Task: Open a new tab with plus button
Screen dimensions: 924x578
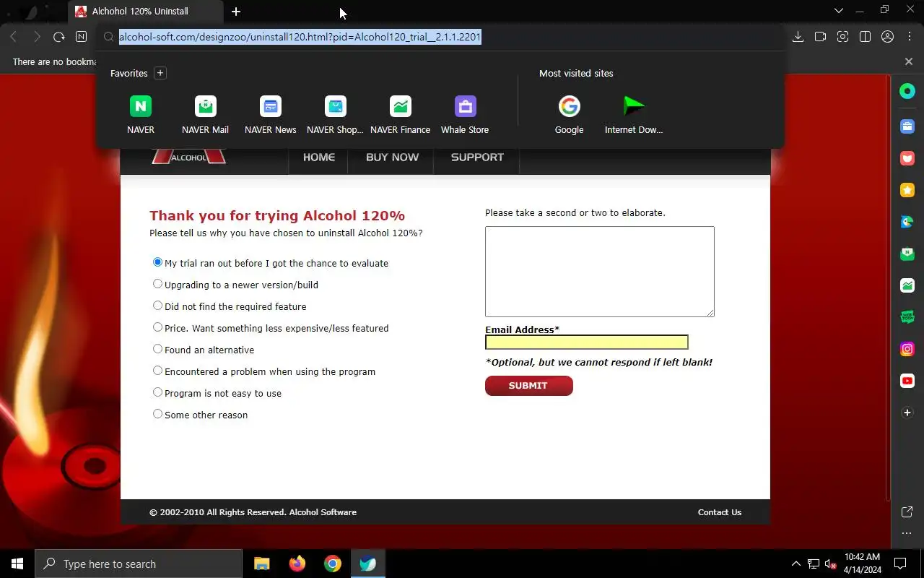Action: (236, 12)
